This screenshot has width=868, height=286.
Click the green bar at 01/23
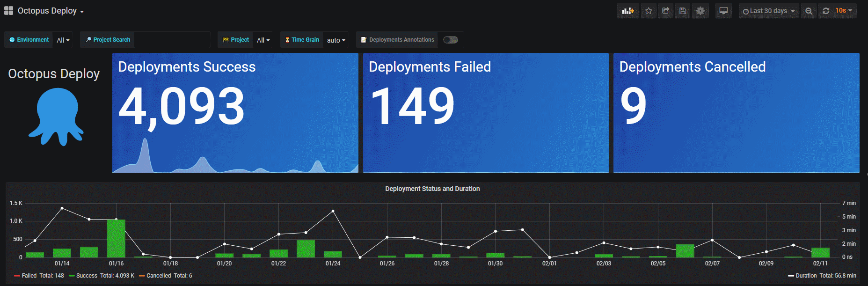pyautogui.click(x=306, y=249)
